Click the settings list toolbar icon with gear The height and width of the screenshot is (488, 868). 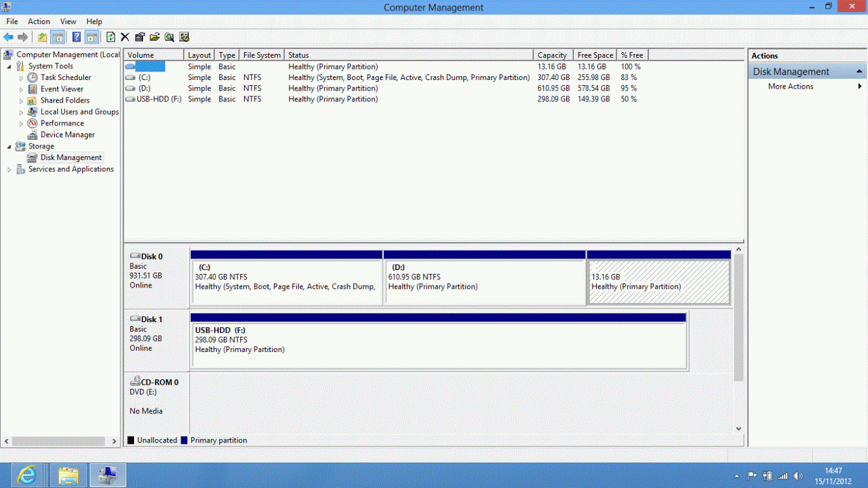pos(184,37)
